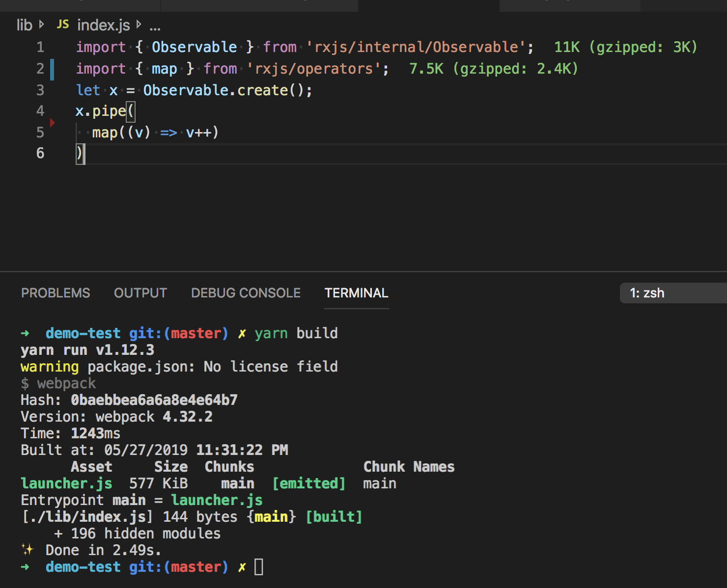Click the [built] status text
The width and height of the screenshot is (727, 588).
[x=334, y=517]
